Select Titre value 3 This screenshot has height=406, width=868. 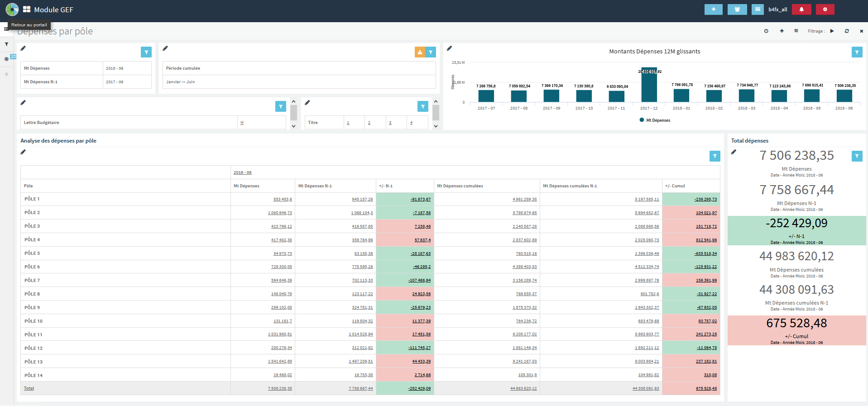[x=390, y=123]
